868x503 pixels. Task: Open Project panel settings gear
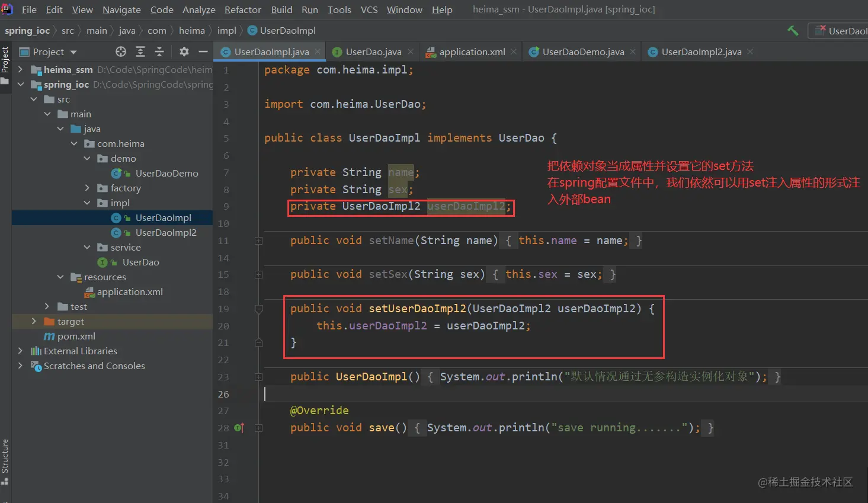[184, 52]
